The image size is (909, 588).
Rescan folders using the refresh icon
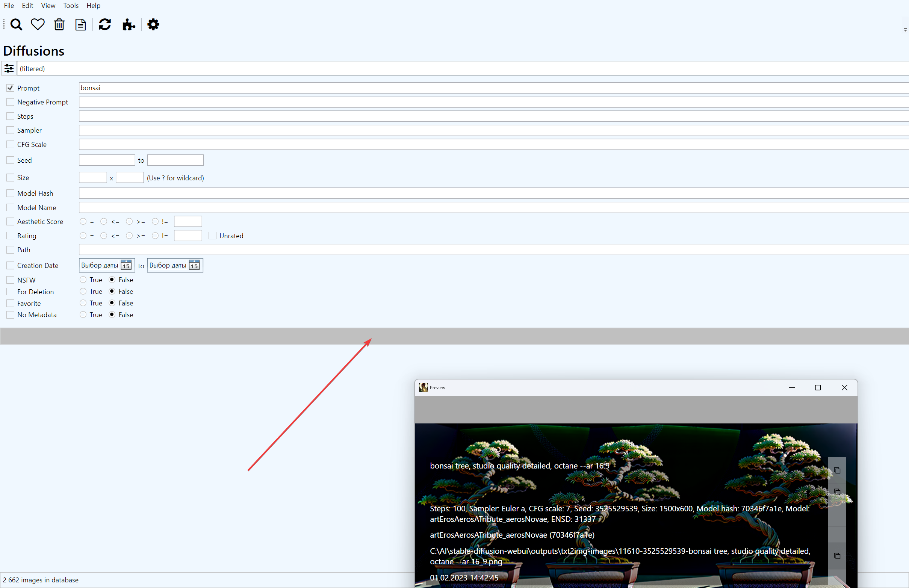[x=104, y=24]
